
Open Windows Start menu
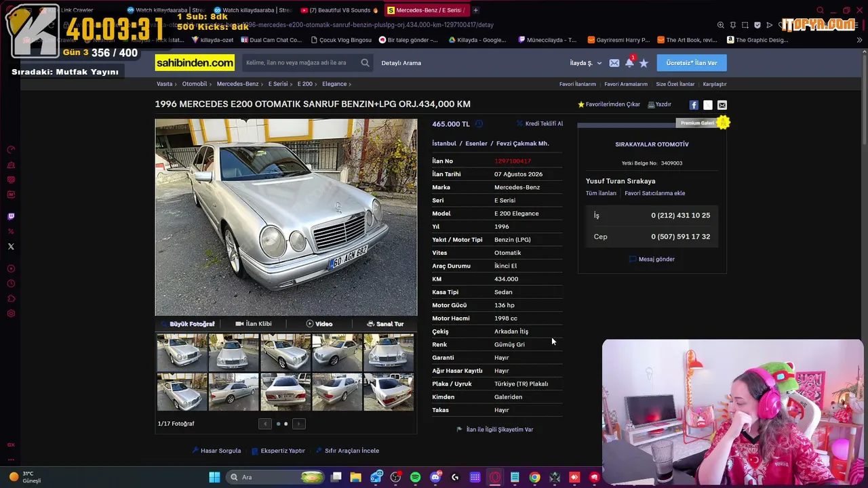pos(214,477)
